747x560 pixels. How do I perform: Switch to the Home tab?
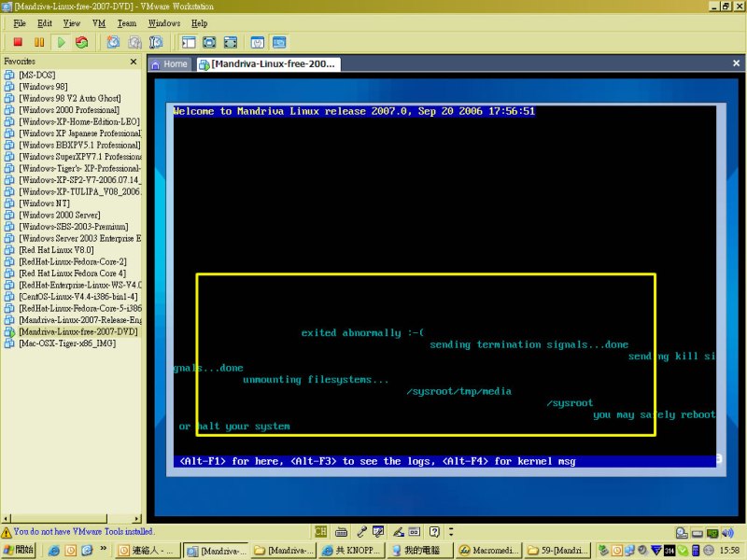(170, 64)
